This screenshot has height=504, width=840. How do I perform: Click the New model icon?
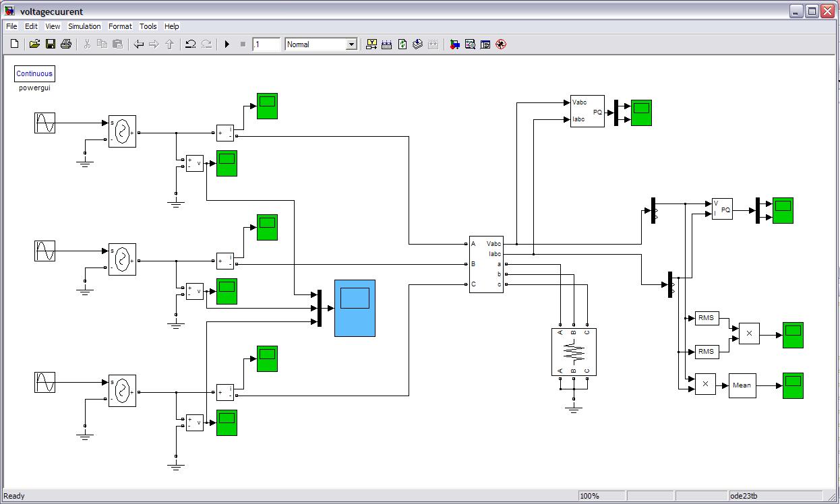coord(14,44)
